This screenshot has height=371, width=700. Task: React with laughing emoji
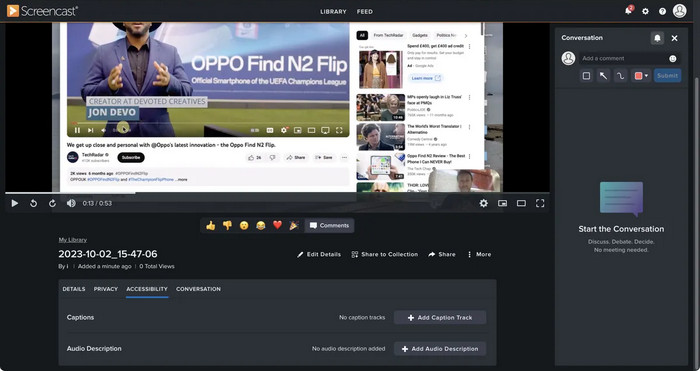point(261,225)
